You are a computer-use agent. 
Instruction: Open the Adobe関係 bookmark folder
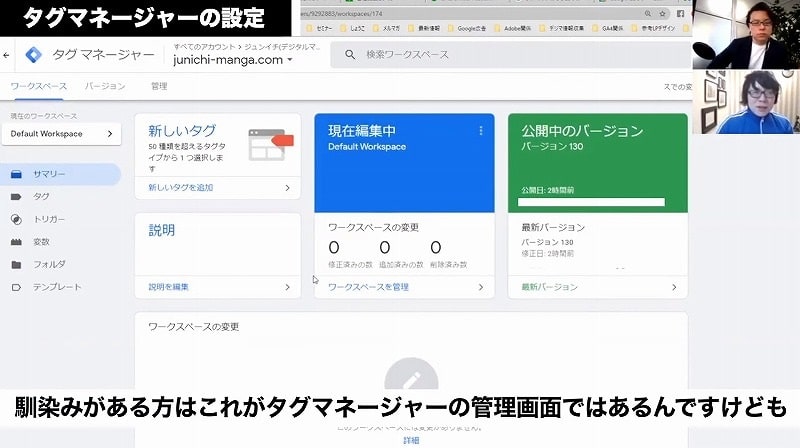coord(513,29)
